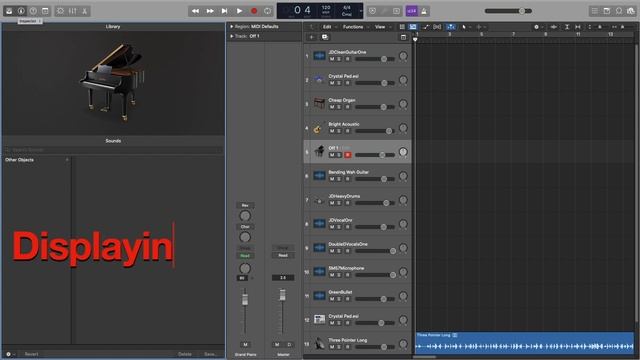This screenshot has height=360, width=640.
Task: Click the Chor send button in channel strip
Action: coord(245,227)
